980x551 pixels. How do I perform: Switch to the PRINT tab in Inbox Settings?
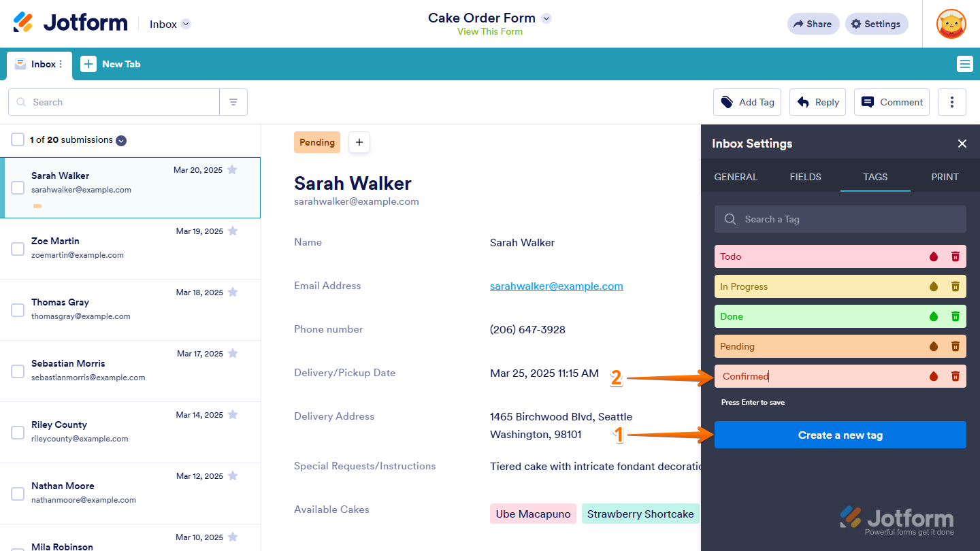[x=945, y=176]
